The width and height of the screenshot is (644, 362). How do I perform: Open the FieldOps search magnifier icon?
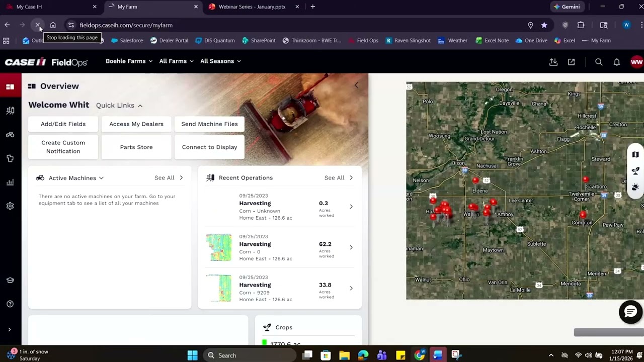point(599,62)
